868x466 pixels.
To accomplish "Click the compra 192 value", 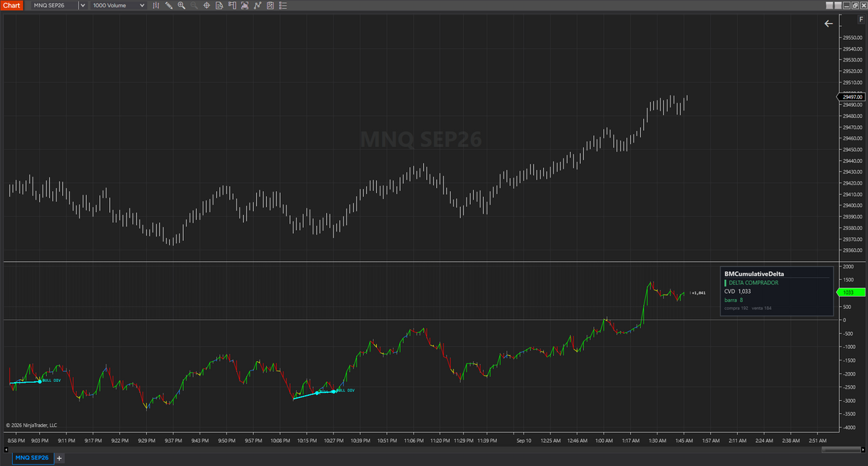I will [x=736, y=308].
